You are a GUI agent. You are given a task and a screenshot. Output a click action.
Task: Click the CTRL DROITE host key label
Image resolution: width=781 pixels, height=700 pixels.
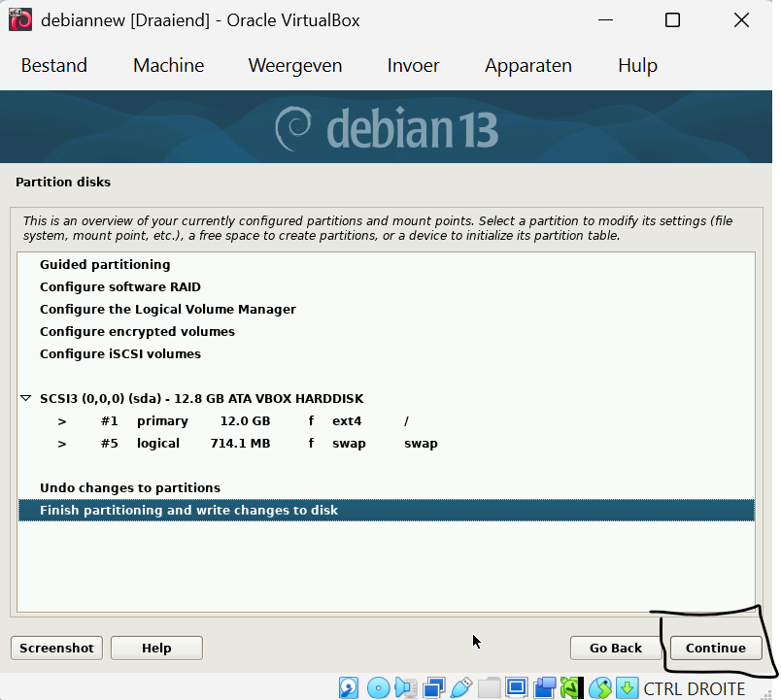click(x=694, y=689)
